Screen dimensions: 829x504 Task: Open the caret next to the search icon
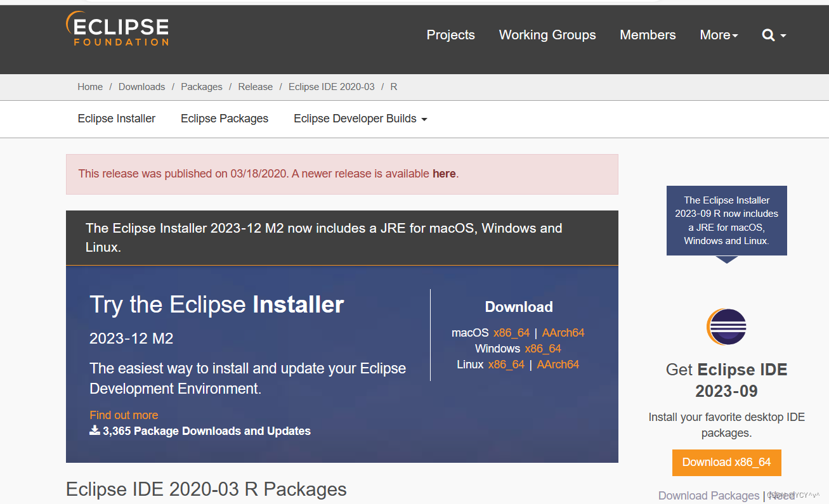pyautogui.click(x=782, y=36)
